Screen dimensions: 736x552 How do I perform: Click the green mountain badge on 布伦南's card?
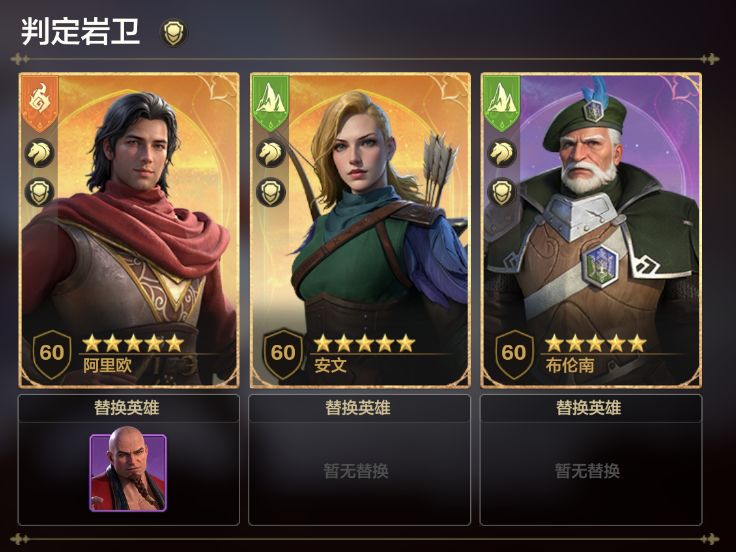[x=502, y=103]
